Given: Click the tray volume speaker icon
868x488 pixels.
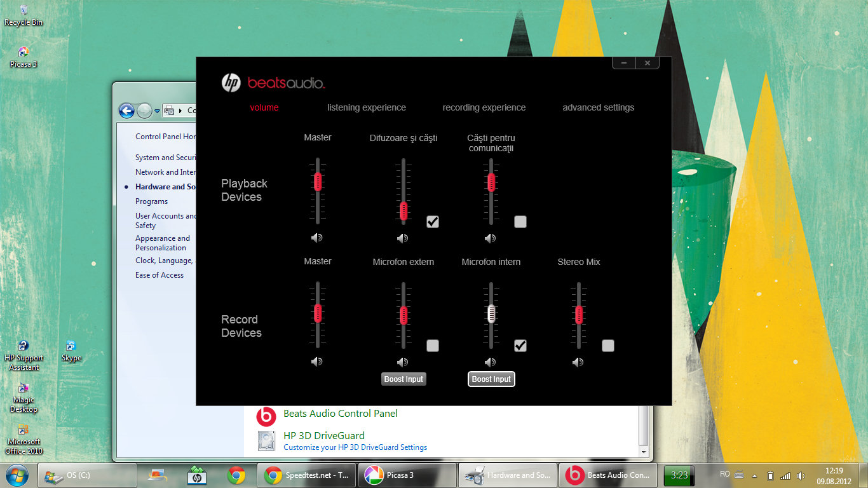Looking at the screenshot, I should point(801,475).
